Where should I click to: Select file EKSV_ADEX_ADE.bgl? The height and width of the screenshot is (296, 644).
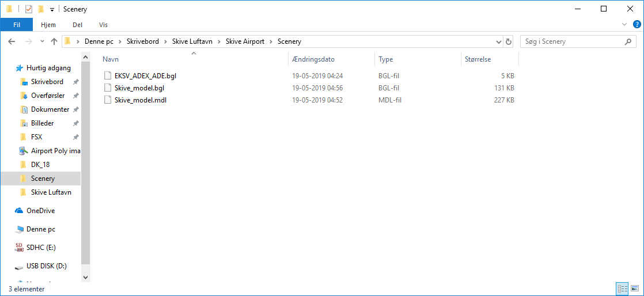click(x=146, y=76)
